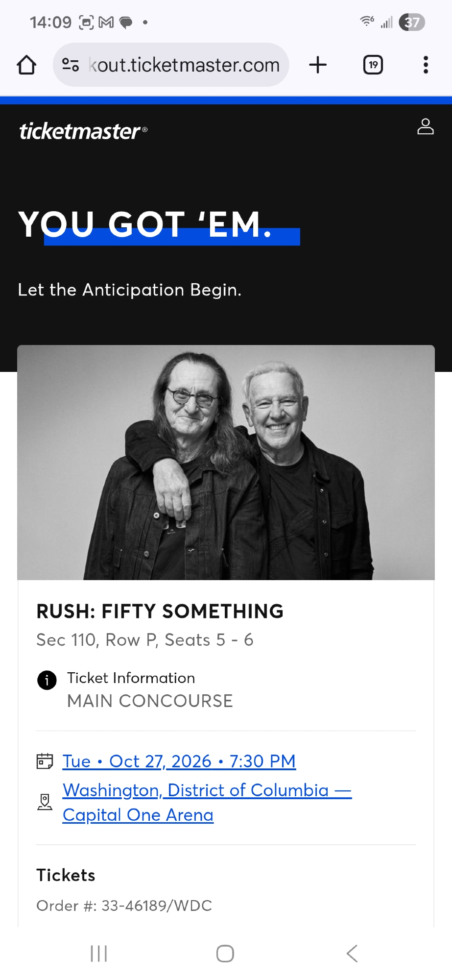Tap the calendar icon beside the date
This screenshot has height=980, width=452.
[45, 761]
